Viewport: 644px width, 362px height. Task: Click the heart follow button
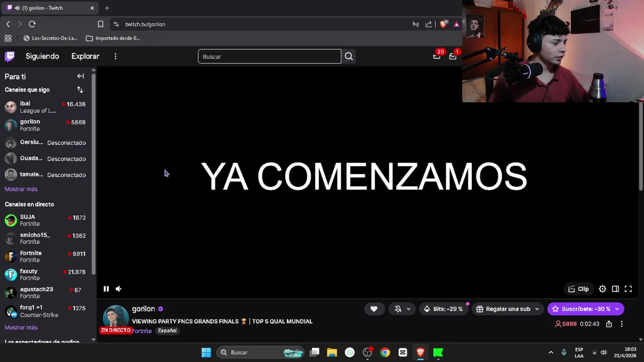374,309
